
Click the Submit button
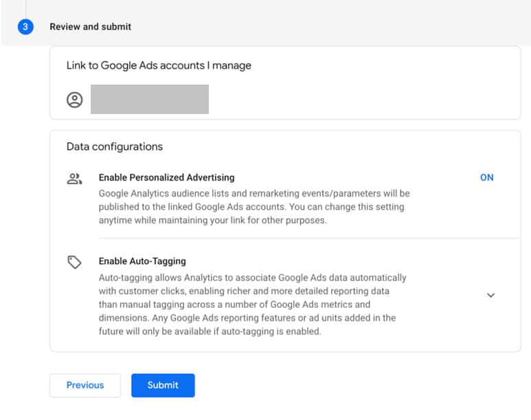pyautogui.click(x=163, y=385)
